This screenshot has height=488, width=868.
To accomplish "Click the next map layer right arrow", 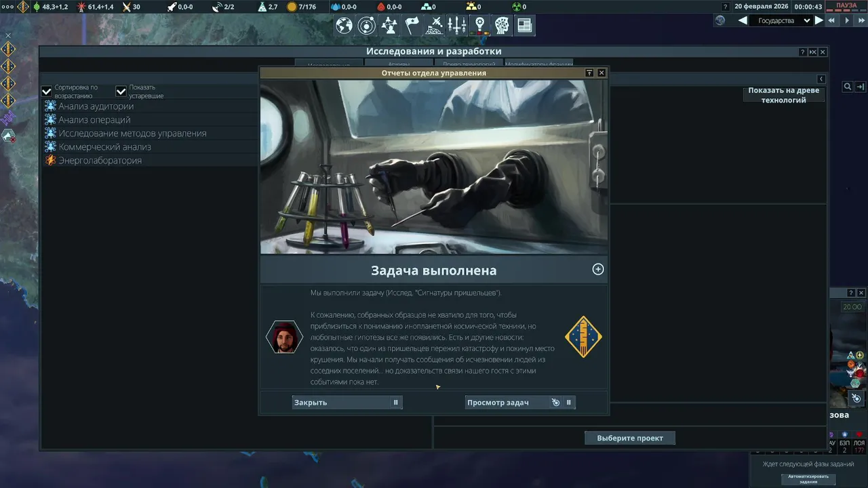I will point(819,20).
